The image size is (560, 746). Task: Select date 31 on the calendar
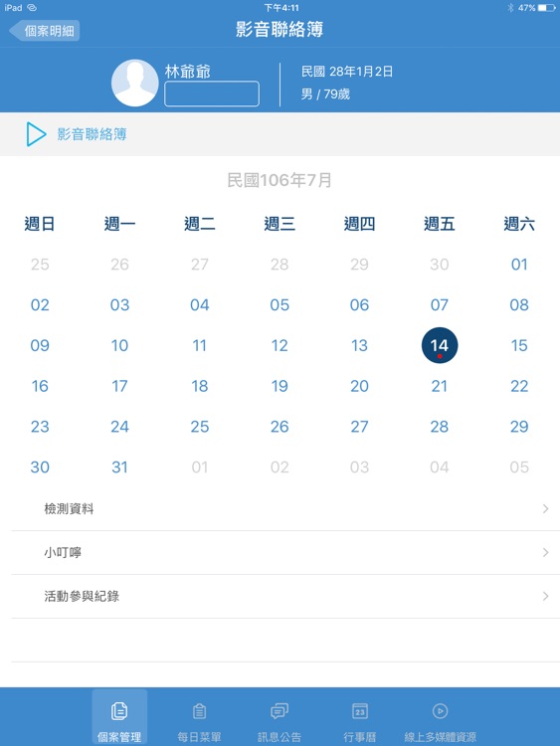click(120, 467)
